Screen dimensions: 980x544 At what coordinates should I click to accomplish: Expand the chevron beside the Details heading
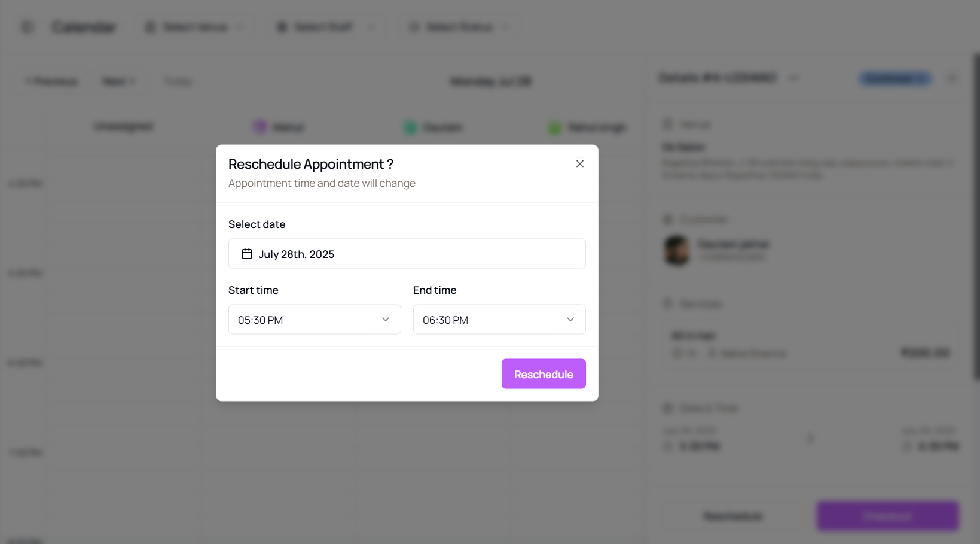(794, 78)
